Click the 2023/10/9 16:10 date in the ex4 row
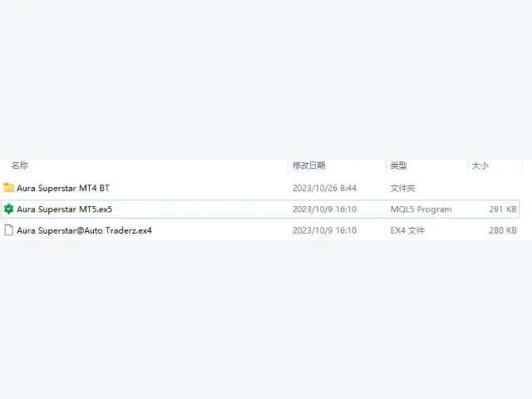 pos(324,231)
